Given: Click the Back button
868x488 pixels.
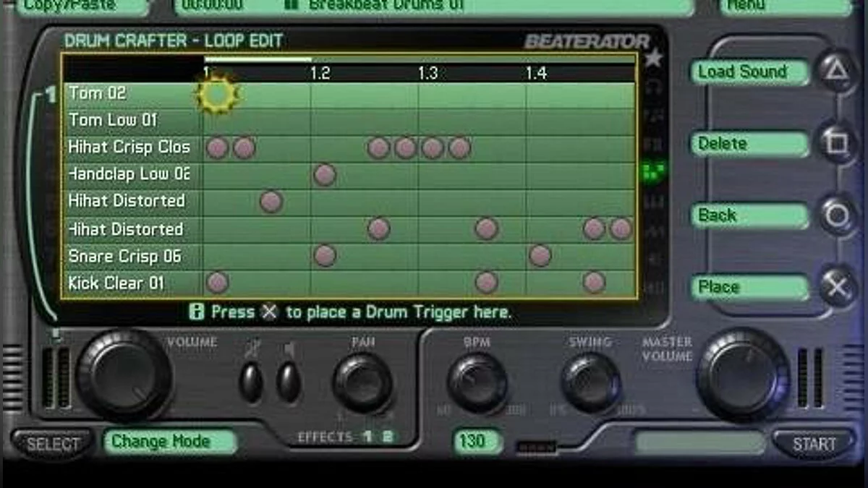Looking at the screenshot, I should point(750,215).
